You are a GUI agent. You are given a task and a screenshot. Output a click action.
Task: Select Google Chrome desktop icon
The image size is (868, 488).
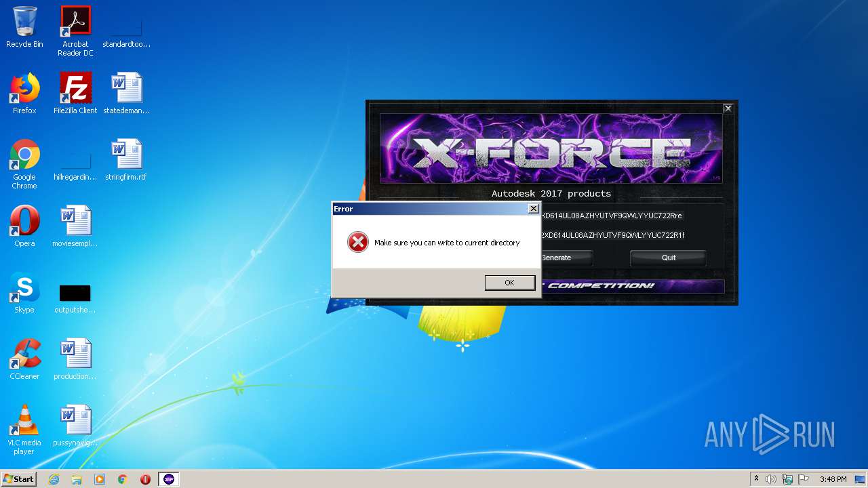click(24, 164)
